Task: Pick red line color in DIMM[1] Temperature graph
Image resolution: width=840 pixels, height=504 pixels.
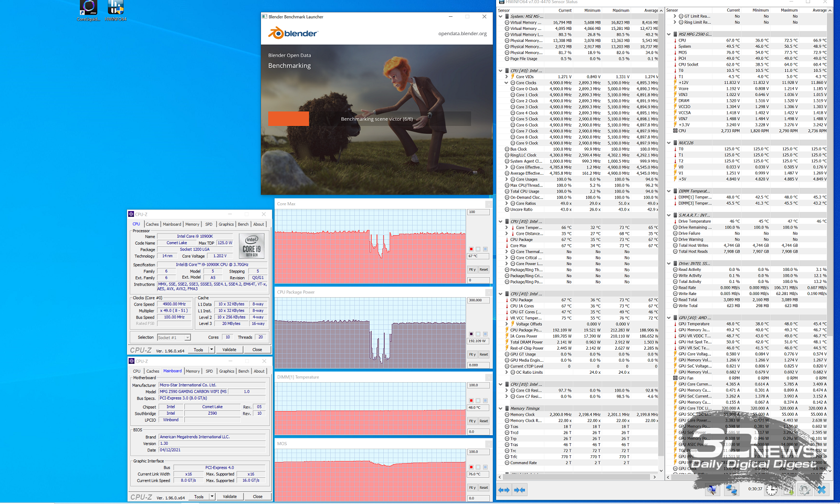Action: pos(471,401)
